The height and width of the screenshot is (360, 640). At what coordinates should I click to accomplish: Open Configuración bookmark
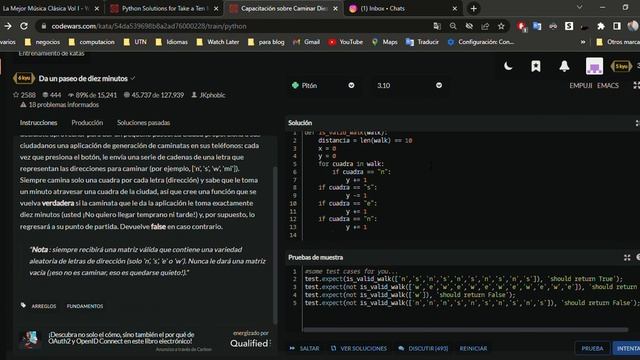pyautogui.click(x=480, y=42)
